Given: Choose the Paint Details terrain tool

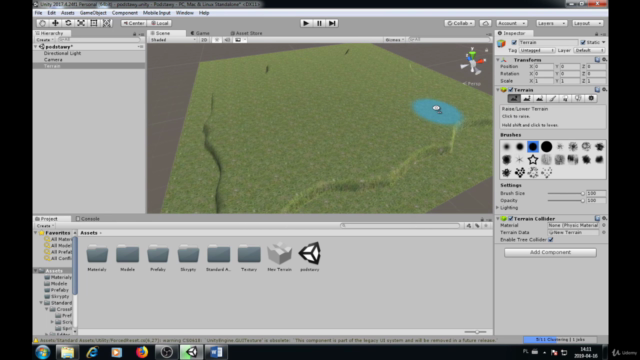Looking at the screenshot, I should [x=578, y=98].
